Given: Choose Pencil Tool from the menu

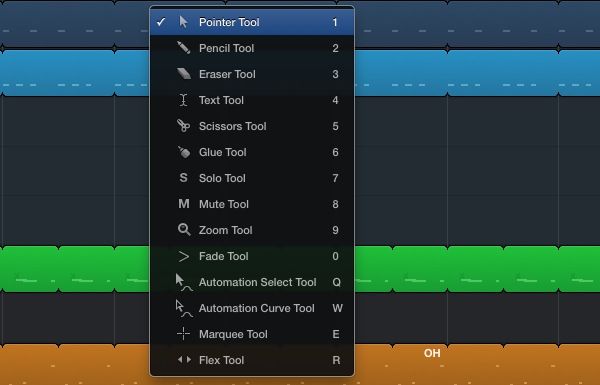Looking at the screenshot, I should 252,48.
